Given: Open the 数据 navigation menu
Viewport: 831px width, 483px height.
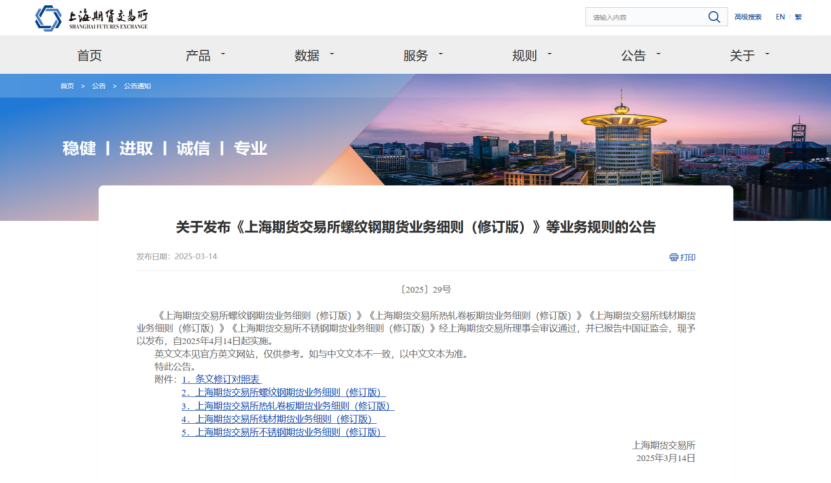Looking at the screenshot, I should pyautogui.click(x=307, y=56).
